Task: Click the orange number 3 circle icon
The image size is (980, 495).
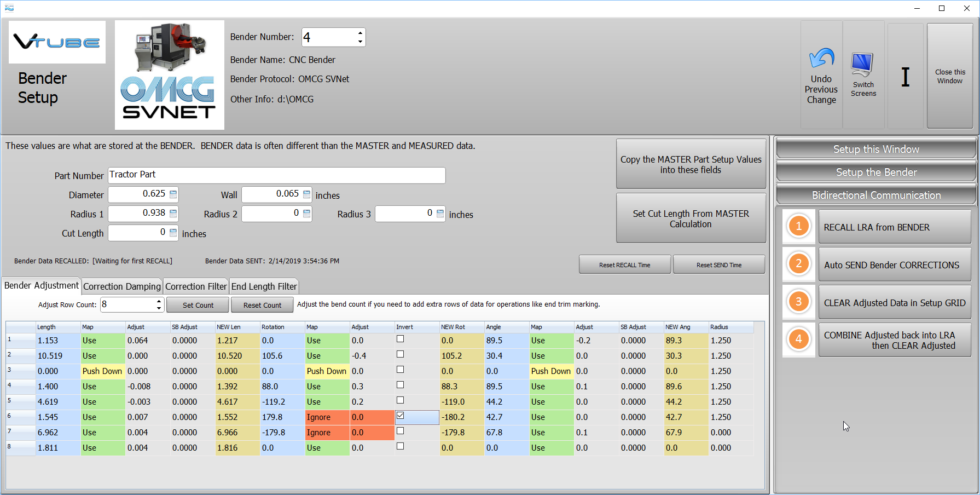Action: (x=798, y=302)
